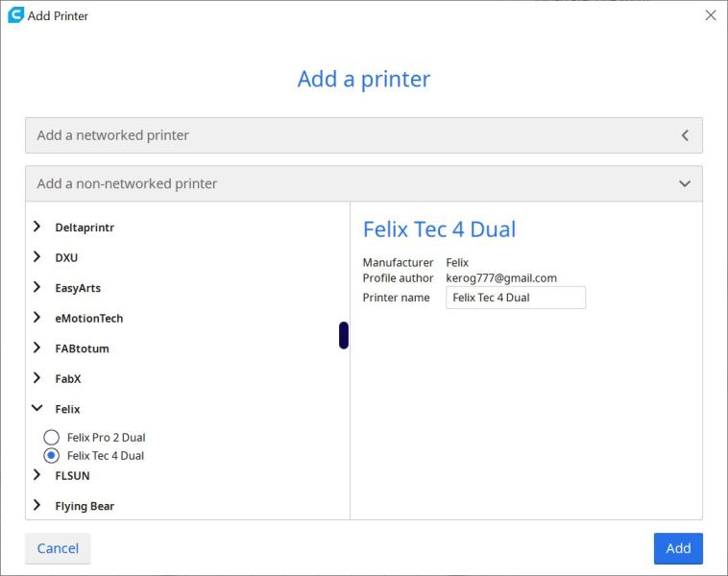This screenshot has width=728, height=576.
Task: Click the Flying Bear label
Action: (85, 506)
